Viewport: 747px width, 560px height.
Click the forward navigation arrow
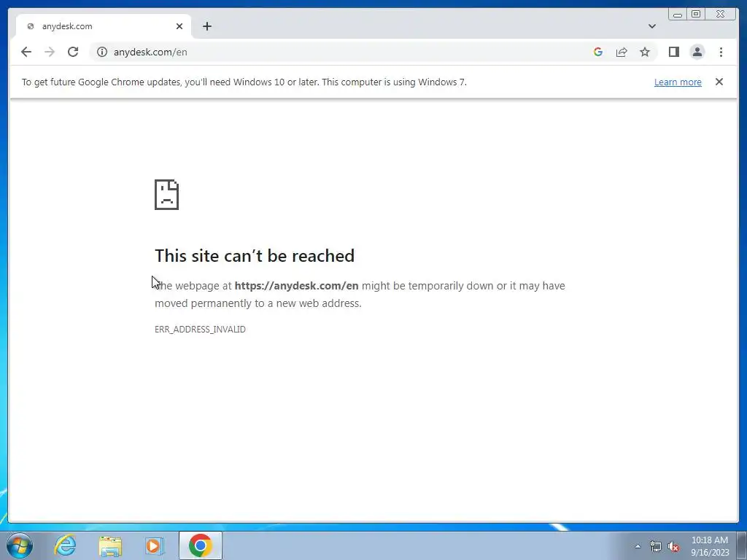pyautogui.click(x=50, y=52)
